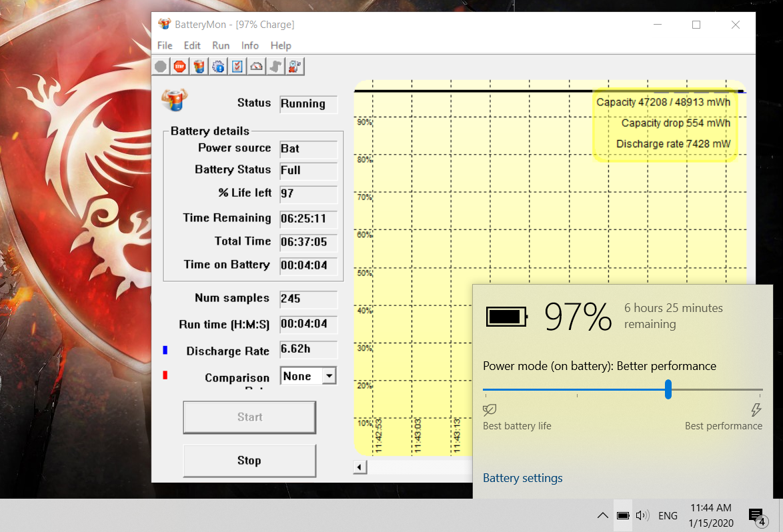The width and height of the screenshot is (783, 532).
Task: Click the 11:42:53 time label on chart
Action: click(x=379, y=436)
